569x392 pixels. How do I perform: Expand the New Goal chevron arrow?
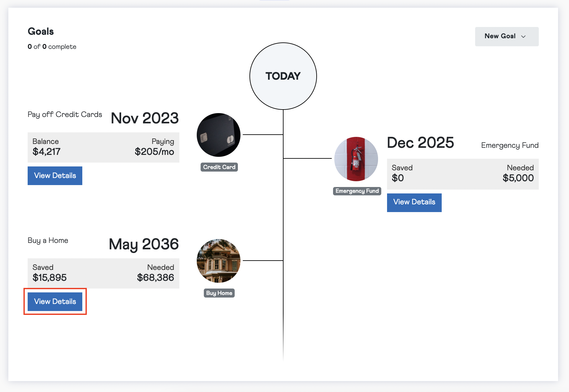(x=523, y=36)
